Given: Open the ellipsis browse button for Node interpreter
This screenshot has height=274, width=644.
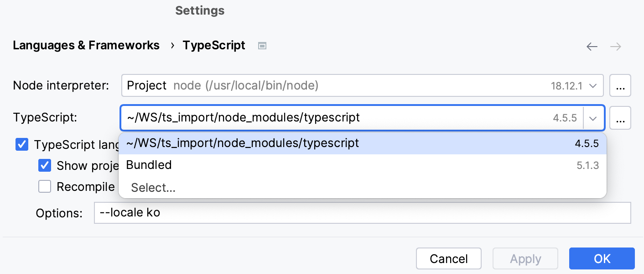Looking at the screenshot, I should tap(620, 85).
